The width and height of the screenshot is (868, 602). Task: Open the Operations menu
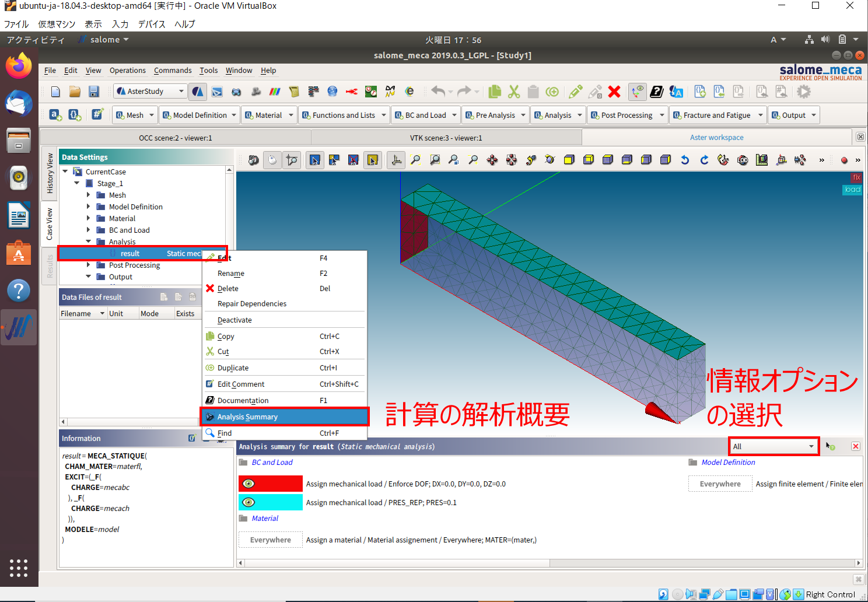point(128,70)
